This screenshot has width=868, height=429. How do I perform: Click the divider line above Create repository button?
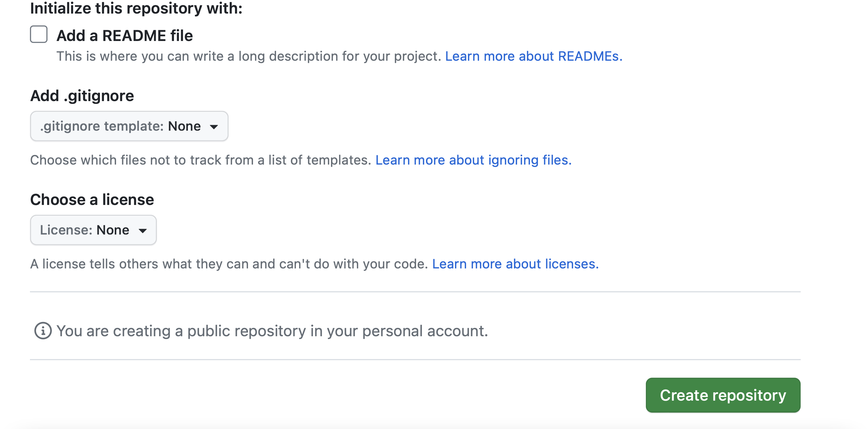coord(415,360)
